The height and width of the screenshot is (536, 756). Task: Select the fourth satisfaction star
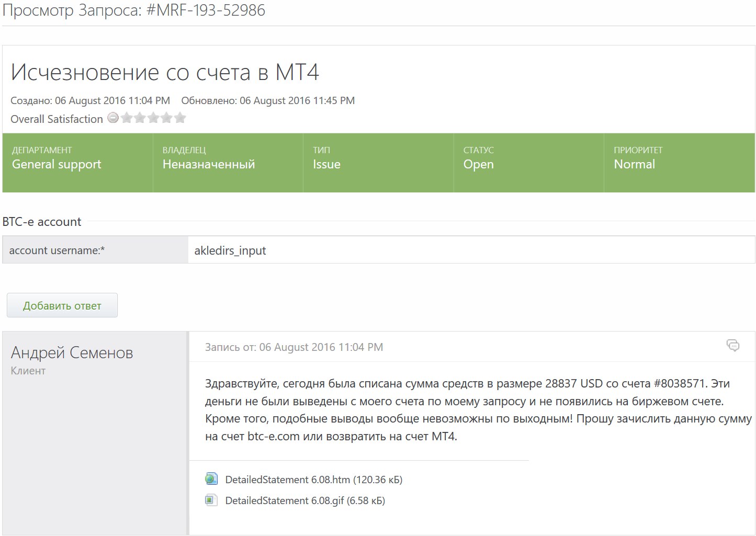[x=166, y=118]
